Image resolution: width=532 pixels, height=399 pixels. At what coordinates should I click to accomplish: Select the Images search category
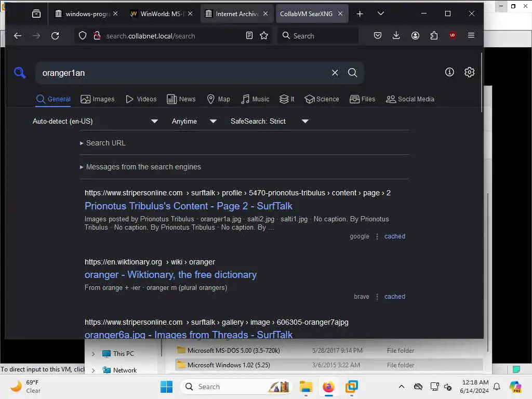pos(98,99)
